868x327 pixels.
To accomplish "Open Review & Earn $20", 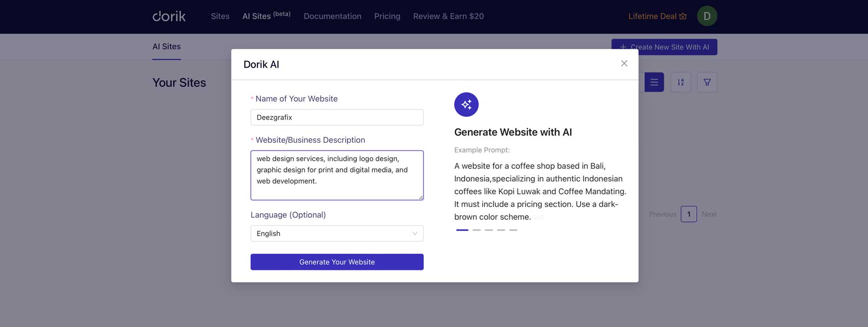I will 448,16.
